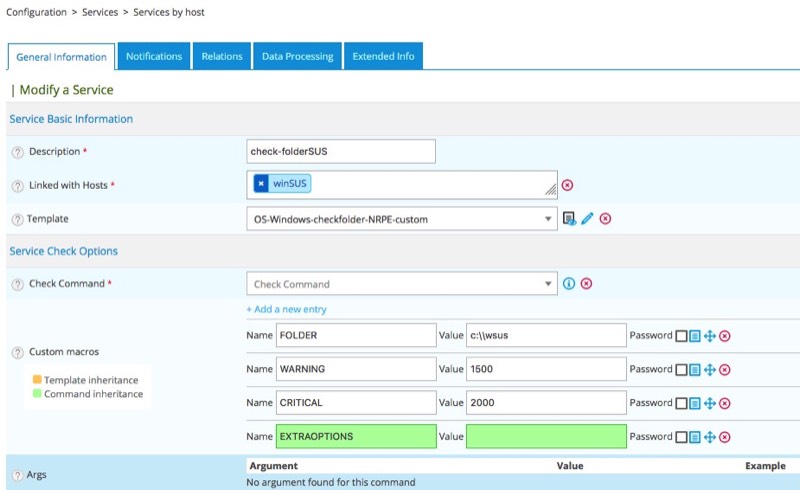Clear the Linked with Hosts field
This screenshot has width=800, height=490.
(567, 185)
